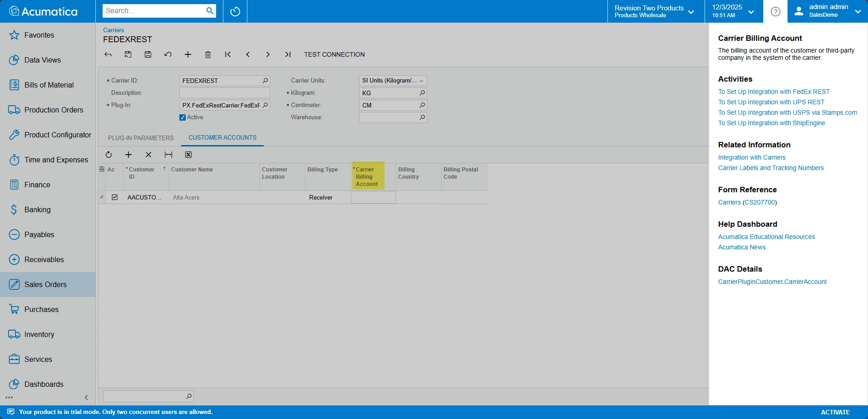Screen dimensions: 868x419
Task: Open Carrier ID lookup selector
Action: pyautogui.click(x=265, y=81)
